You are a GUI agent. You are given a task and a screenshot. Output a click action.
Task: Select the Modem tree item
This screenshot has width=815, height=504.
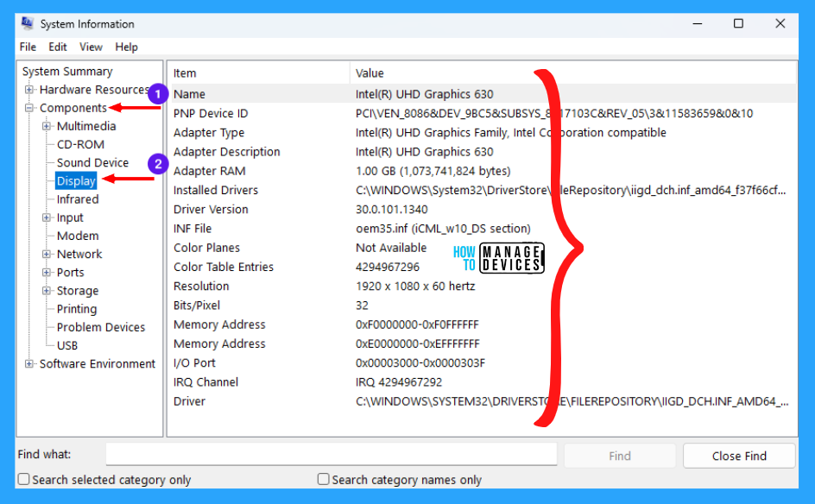(78, 236)
